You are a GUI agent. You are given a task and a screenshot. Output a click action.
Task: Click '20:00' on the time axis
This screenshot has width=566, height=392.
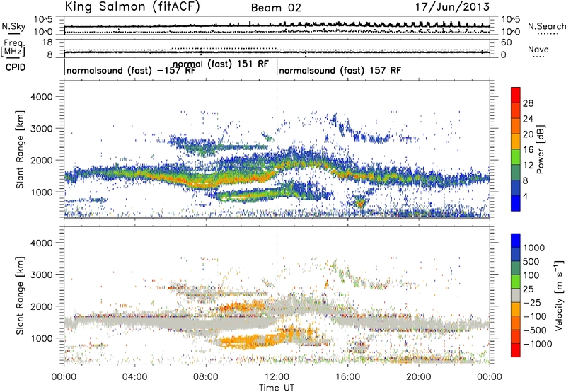(418, 377)
